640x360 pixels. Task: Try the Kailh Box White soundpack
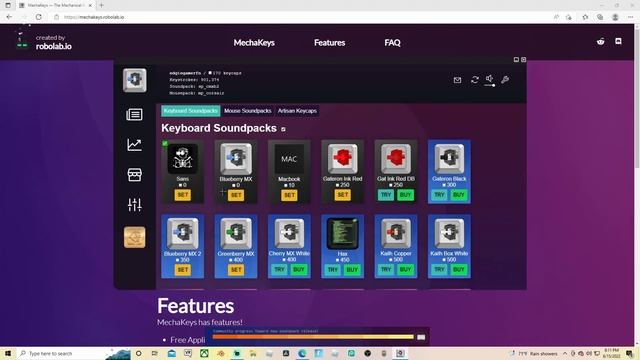pos(439,269)
